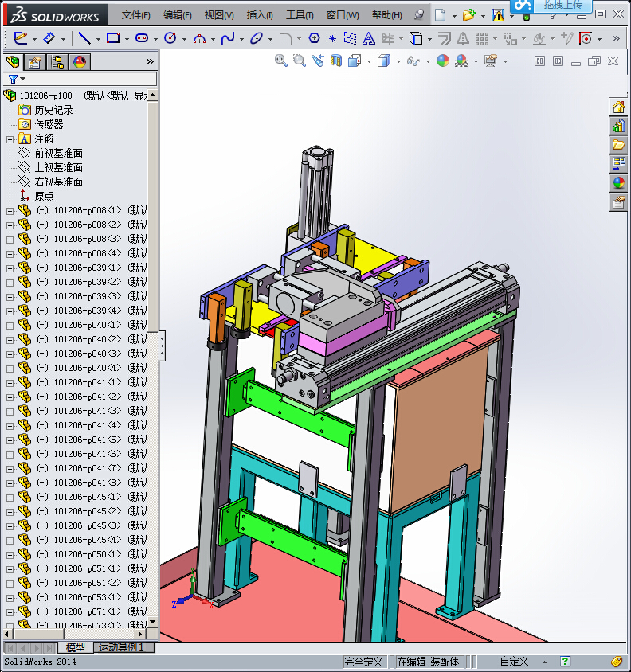
Task: Expand component 101206-p039<1>
Action: click(x=10, y=268)
